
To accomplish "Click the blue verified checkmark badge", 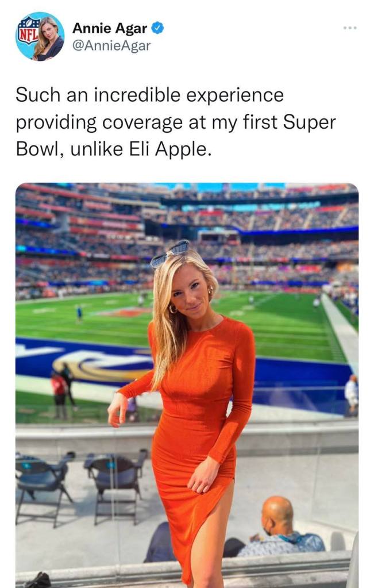I will pyautogui.click(x=157, y=28).
